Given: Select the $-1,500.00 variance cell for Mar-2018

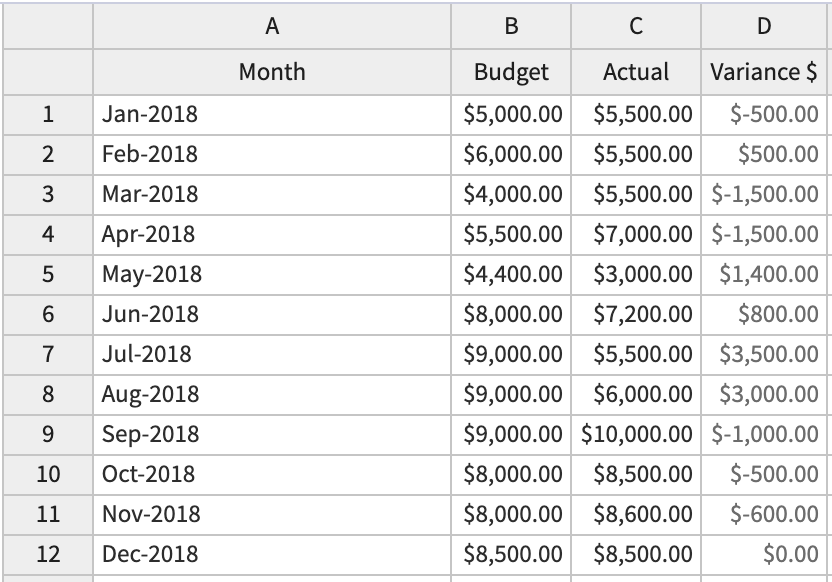Looking at the screenshot, I should [x=766, y=194].
